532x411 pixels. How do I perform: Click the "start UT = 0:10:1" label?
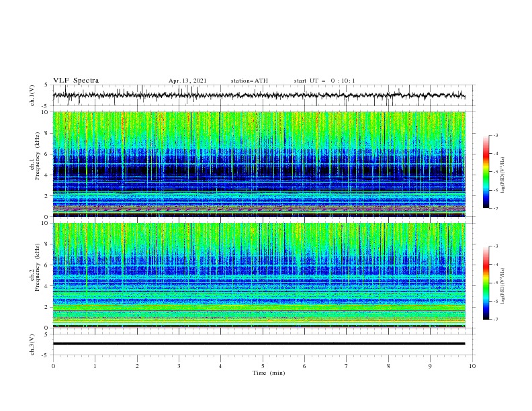click(x=324, y=81)
